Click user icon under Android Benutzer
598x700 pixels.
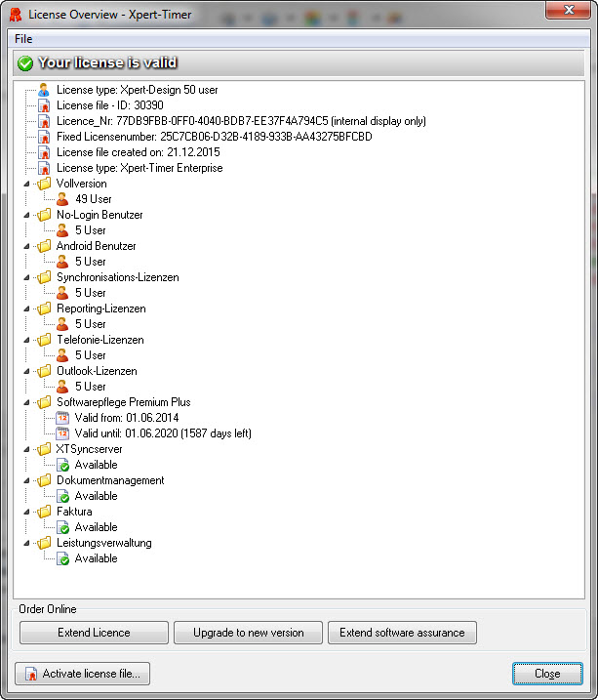click(62, 262)
